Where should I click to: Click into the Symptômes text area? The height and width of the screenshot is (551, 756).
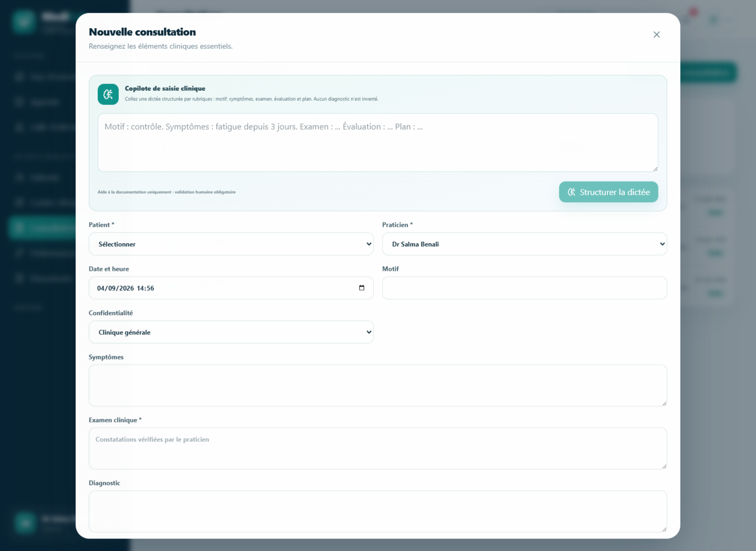point(378,386)
